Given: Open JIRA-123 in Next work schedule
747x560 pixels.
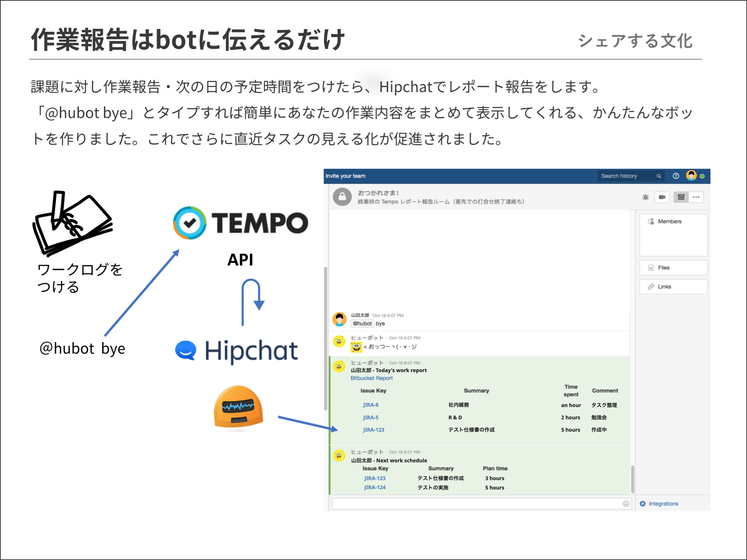Looking at the screenshot, I should (375, 478).
